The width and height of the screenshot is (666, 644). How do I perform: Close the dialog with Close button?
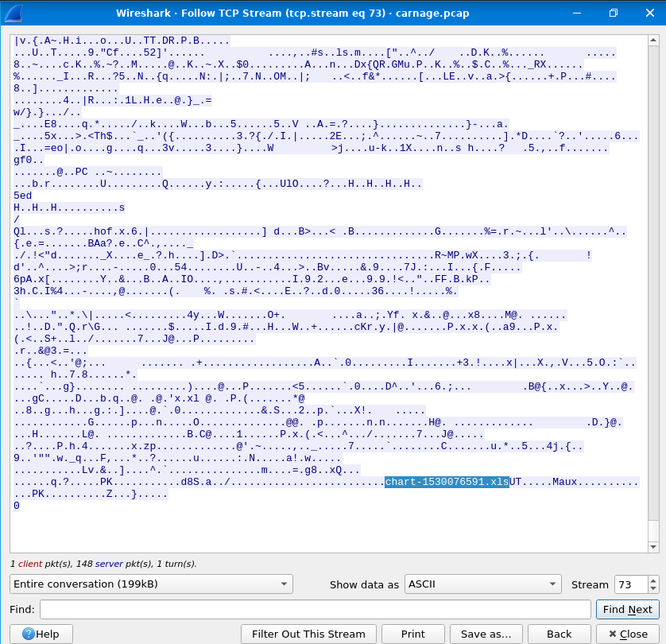tap(628, 634)
